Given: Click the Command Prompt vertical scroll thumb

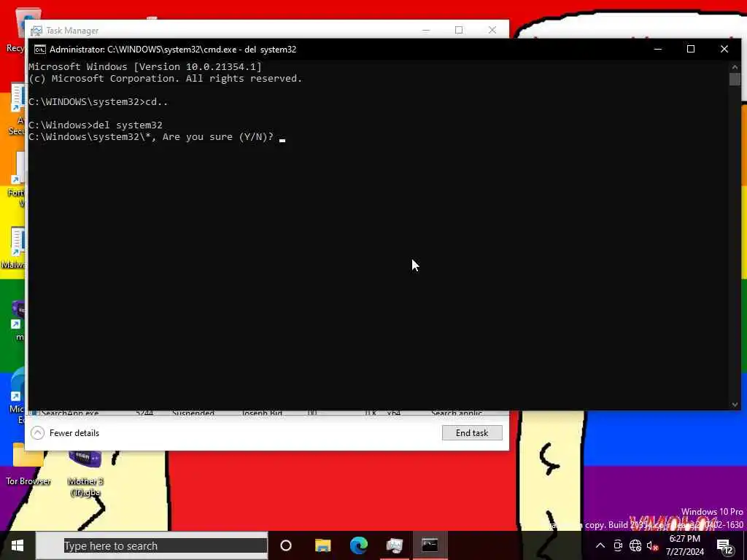Looking at the screenshot, I should pyautogui.click(x=735, y=79).
